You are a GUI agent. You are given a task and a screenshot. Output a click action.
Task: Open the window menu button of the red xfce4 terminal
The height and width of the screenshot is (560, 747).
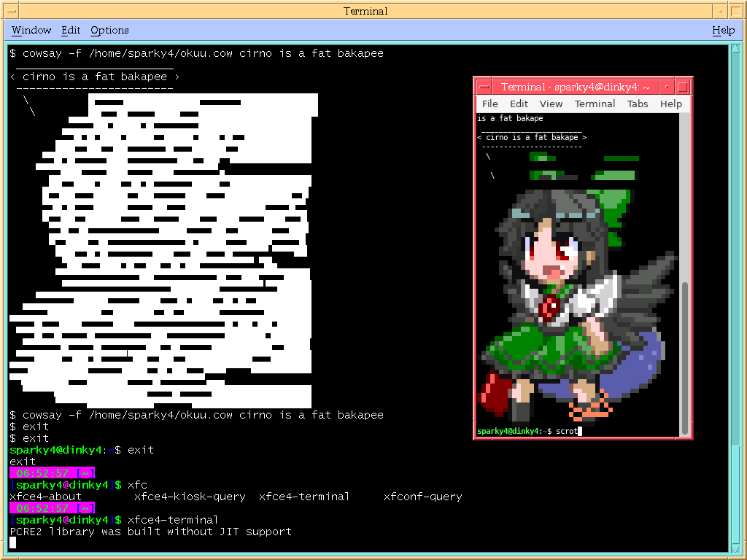[x=486, y=87]
